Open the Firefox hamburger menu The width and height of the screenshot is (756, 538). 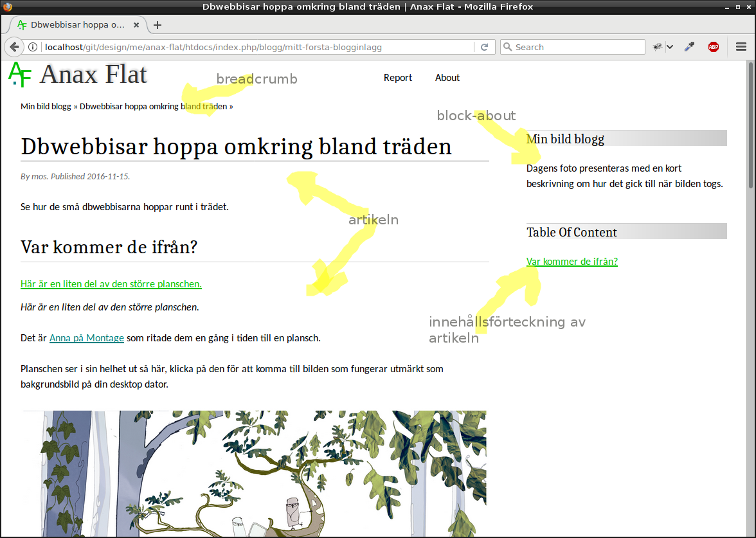coord(741,47)
